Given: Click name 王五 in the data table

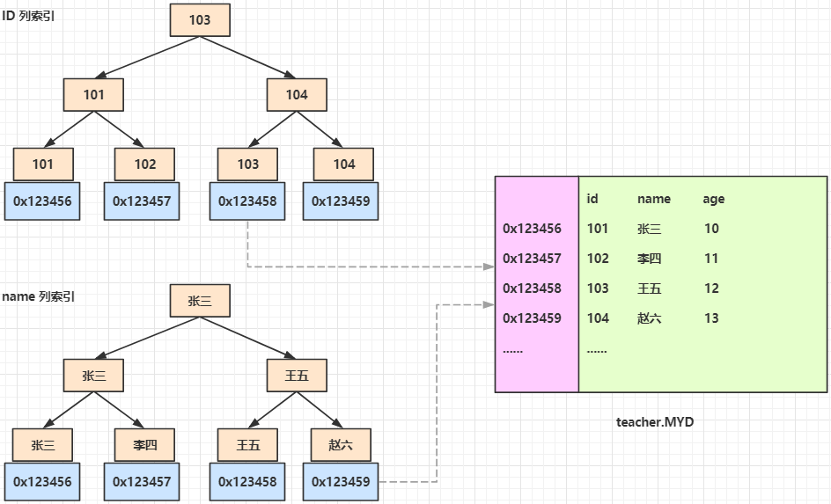Looking at the screenshot, I should pyautogui.click(x=650, y=289).
